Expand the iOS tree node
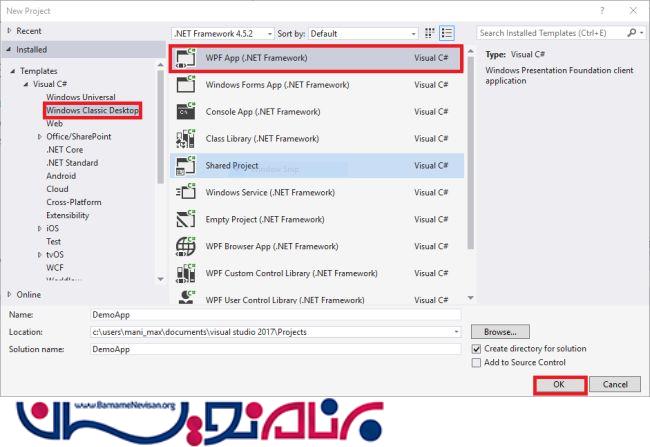Viewport: 650px width, 447px height. pyautogui.click(x=39, y=228)
